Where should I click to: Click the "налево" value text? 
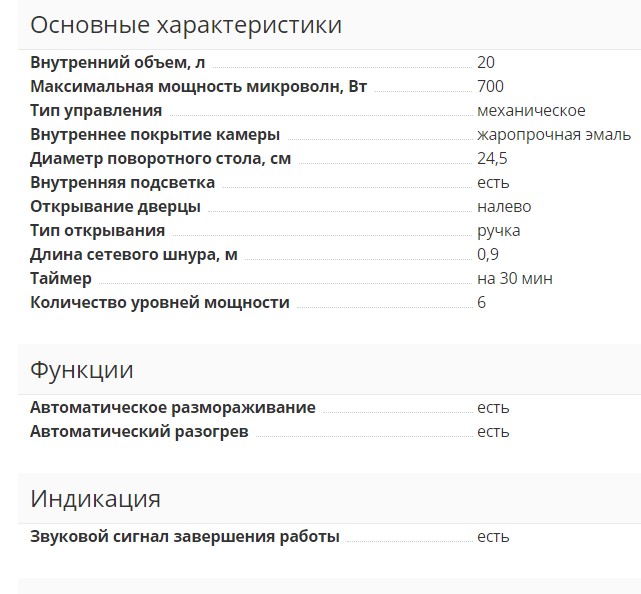coord(504,207)
